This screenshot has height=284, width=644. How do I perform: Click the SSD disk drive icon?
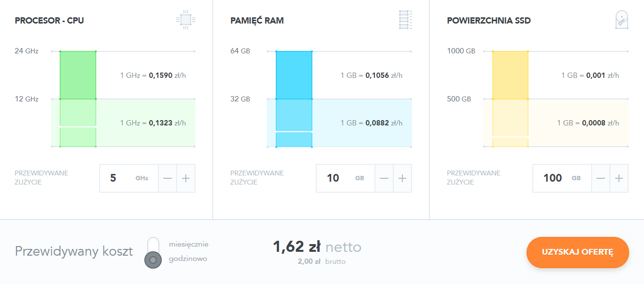tap(622, 20)
